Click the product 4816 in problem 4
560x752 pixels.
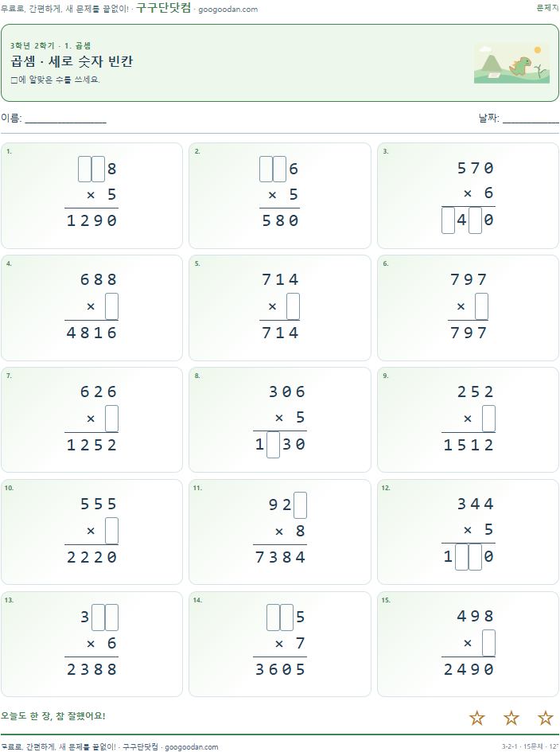(x=91, y=333)
